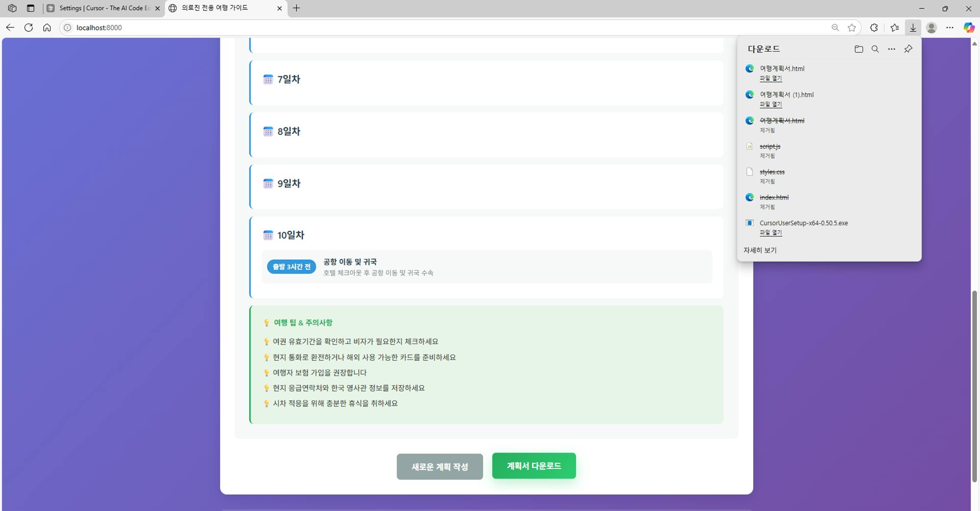Click the script.js file icon
This screenshot has height=511, width=980.
click(x=749, y=146)
